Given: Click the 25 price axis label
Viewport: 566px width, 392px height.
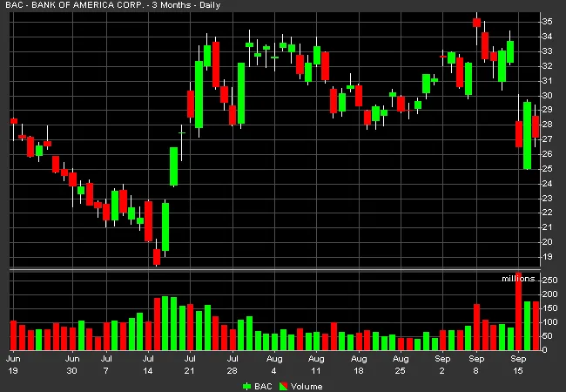Looking at the screenshot, I should pos(547,169).
